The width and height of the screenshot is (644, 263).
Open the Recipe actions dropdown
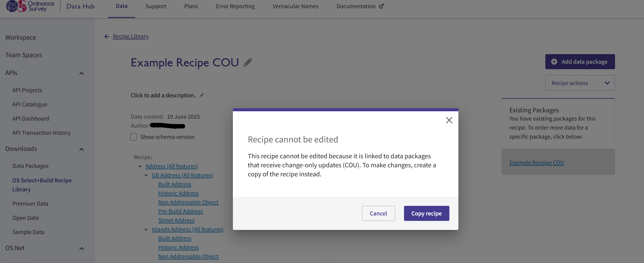tap(580, 83)
